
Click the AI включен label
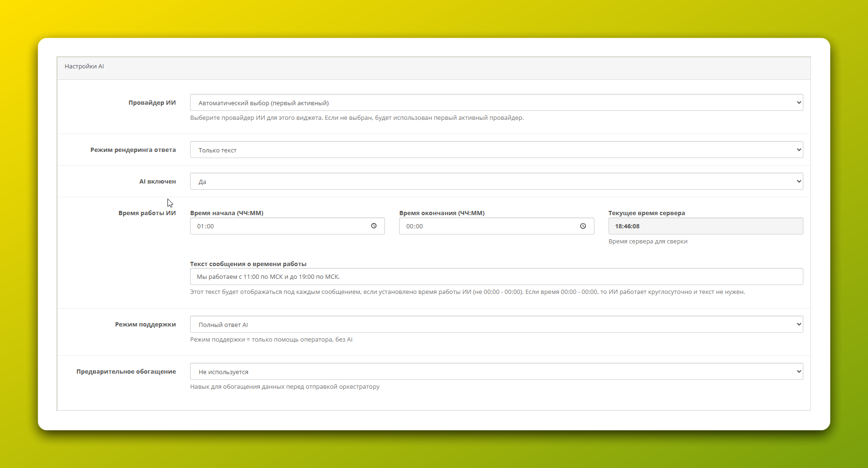tap(158, 182)
